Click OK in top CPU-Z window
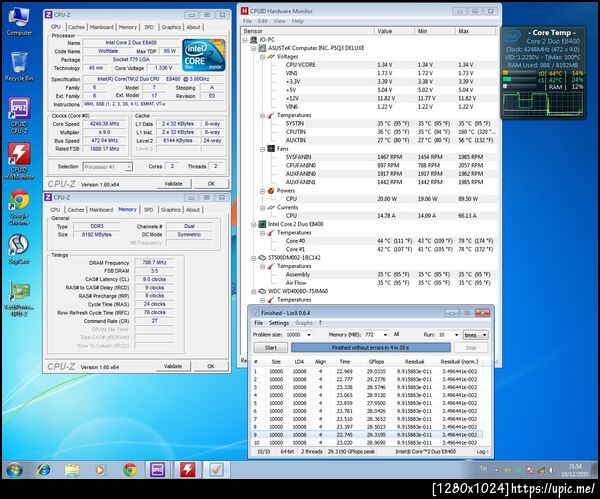Image resolution: width=600 pixels, height=499 pixels. pos(211,184)
